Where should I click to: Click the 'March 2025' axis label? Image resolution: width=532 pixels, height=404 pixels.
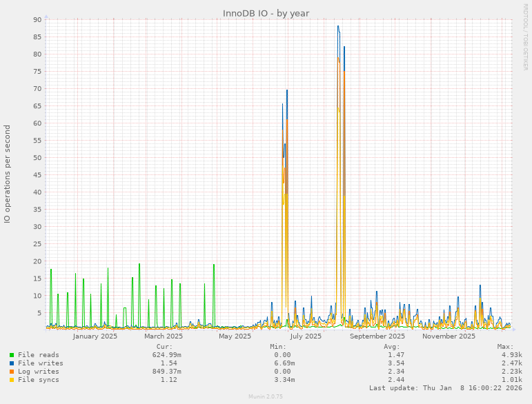pos(164,336)
